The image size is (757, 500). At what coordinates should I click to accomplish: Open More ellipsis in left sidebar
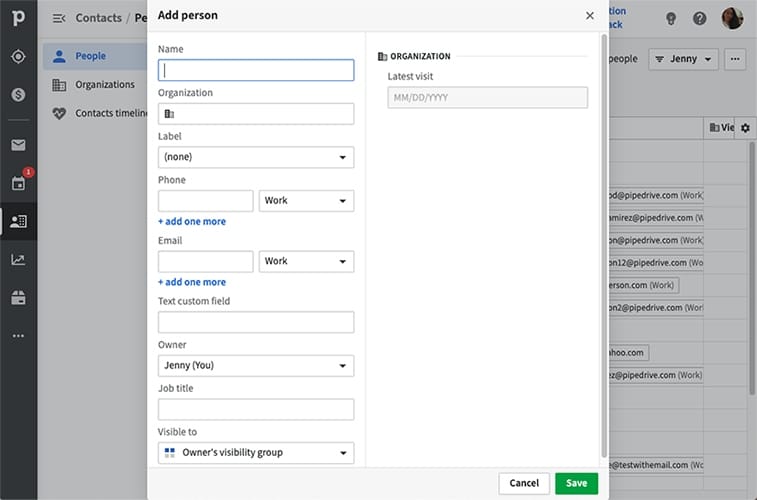coord(18,336)
